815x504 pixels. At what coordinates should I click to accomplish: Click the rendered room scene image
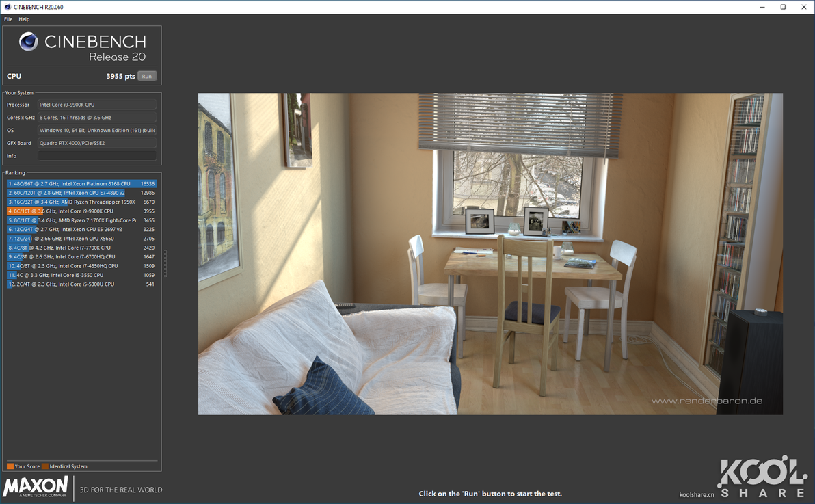pyautogui.click(x=490, y=254)
